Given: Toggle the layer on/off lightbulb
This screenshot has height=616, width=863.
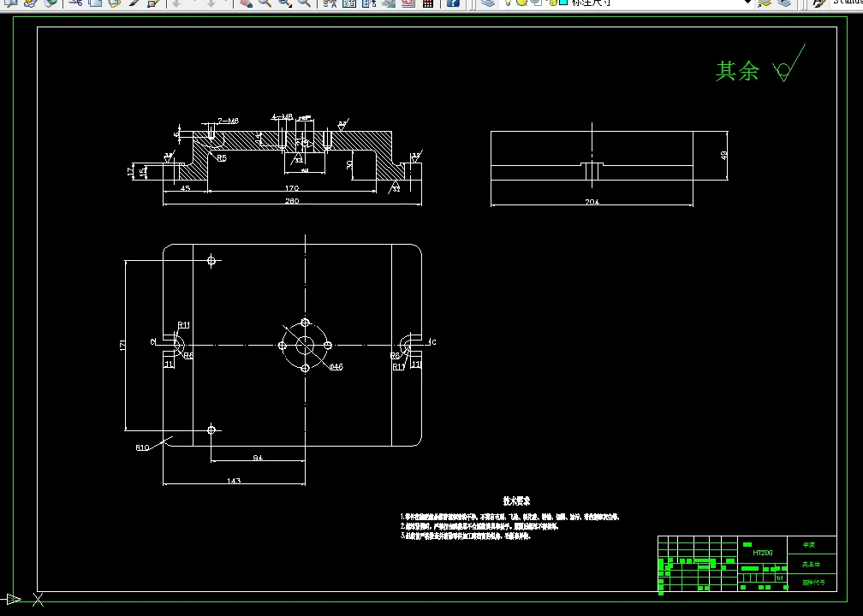Looking at the screenshot, I should [508, 3].
